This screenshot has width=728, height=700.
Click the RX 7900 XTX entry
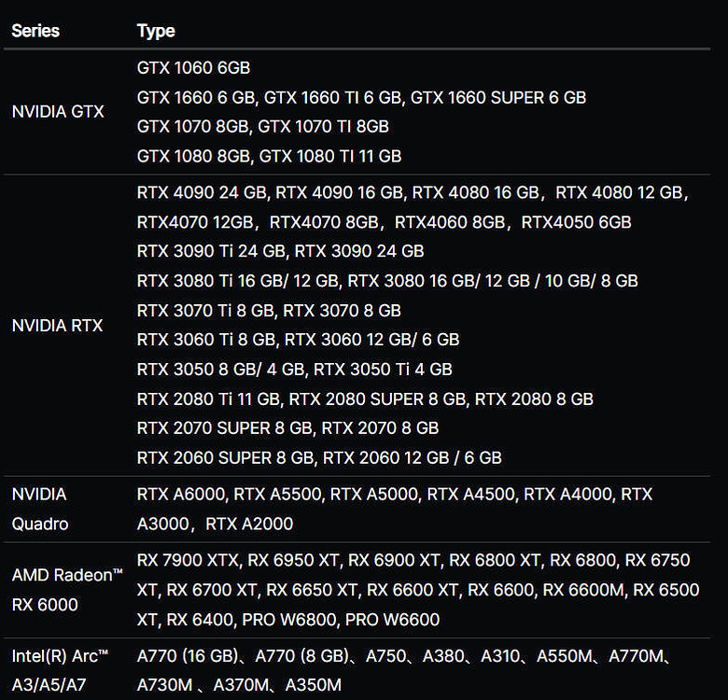click(188, 560)
